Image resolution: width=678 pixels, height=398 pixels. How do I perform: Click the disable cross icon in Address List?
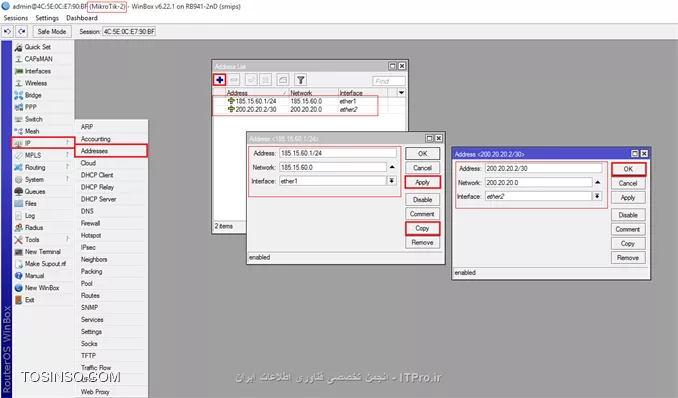pyautogui.click(x=265, y=80)
